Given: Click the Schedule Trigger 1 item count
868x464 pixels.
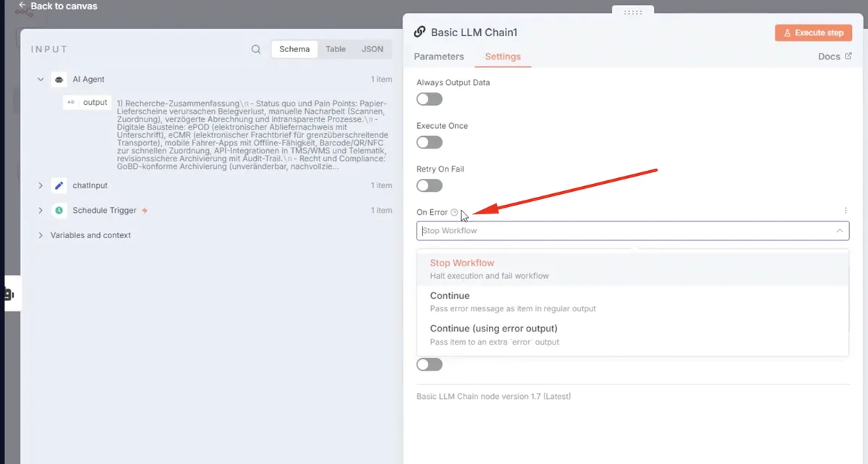Looking at the screenshot, I should point(381,211).
